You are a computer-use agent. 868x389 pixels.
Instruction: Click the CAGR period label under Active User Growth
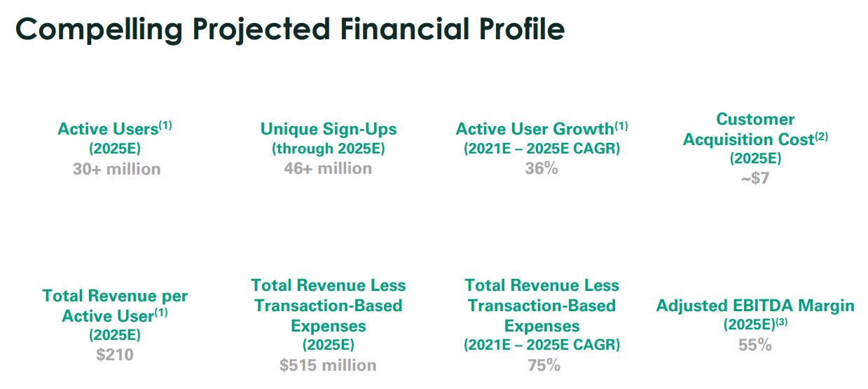click(542, 149)
